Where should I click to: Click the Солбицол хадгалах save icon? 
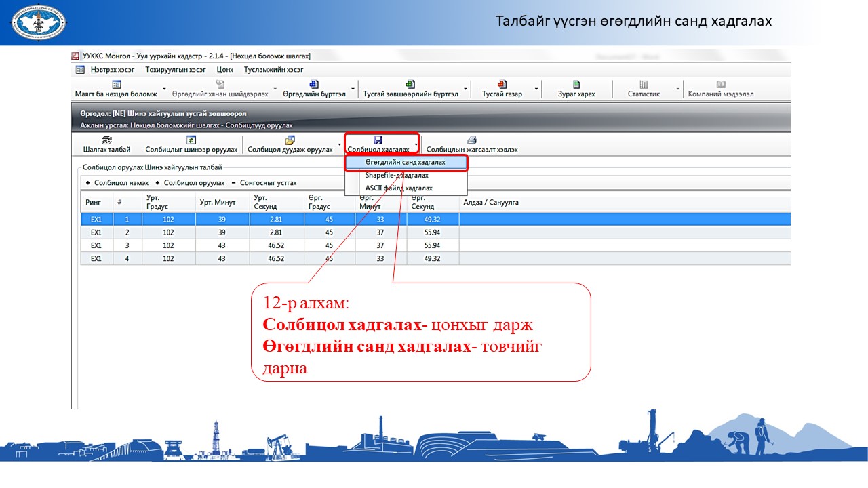[378, 140]
